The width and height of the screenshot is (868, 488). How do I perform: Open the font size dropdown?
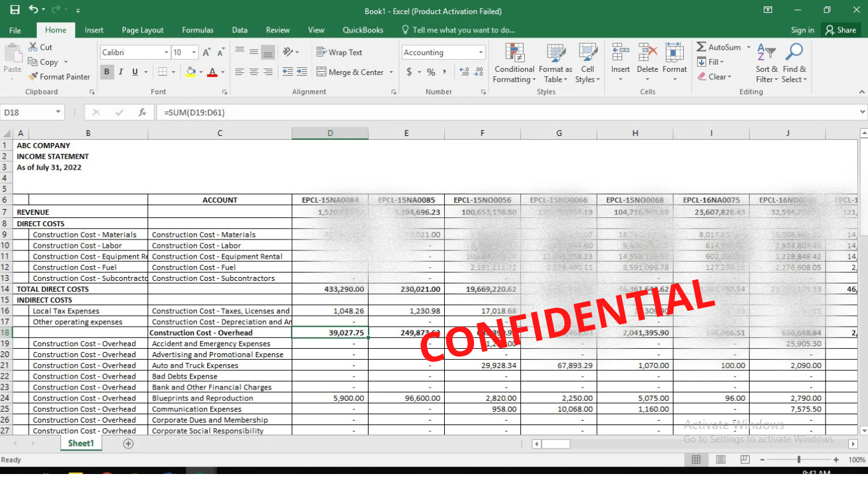pos(194,53)
